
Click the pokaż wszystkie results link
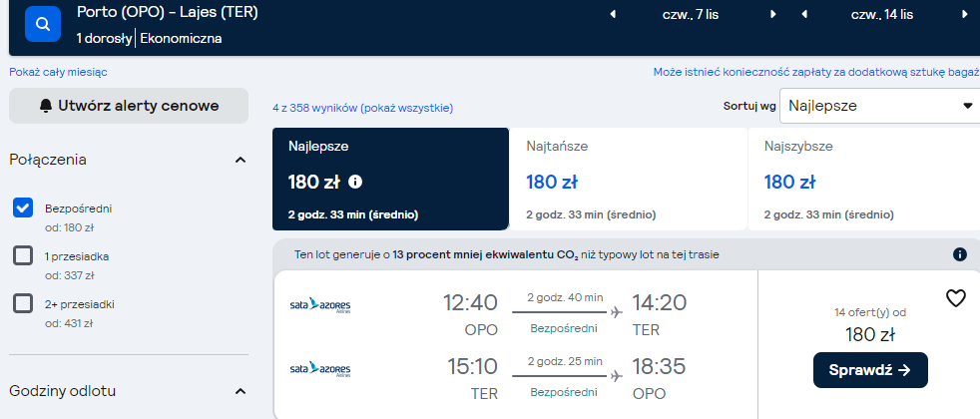[406, 108]
